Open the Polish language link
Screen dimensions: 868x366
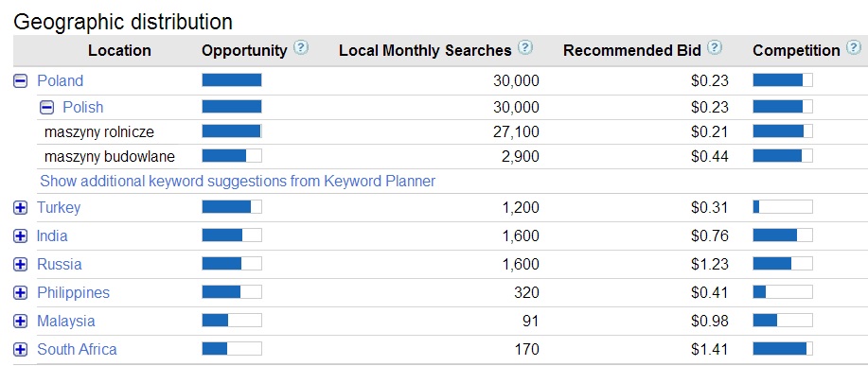pyautogui.click(x=83, y=107)
